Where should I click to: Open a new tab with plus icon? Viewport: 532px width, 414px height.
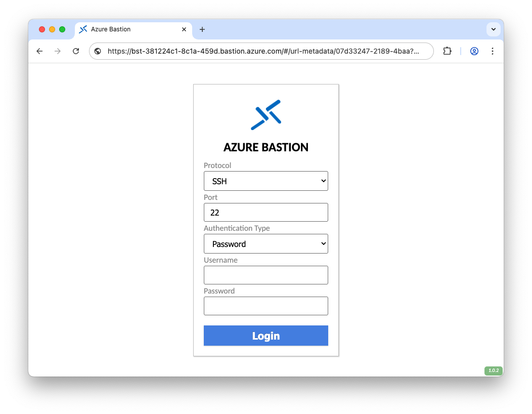202,29
